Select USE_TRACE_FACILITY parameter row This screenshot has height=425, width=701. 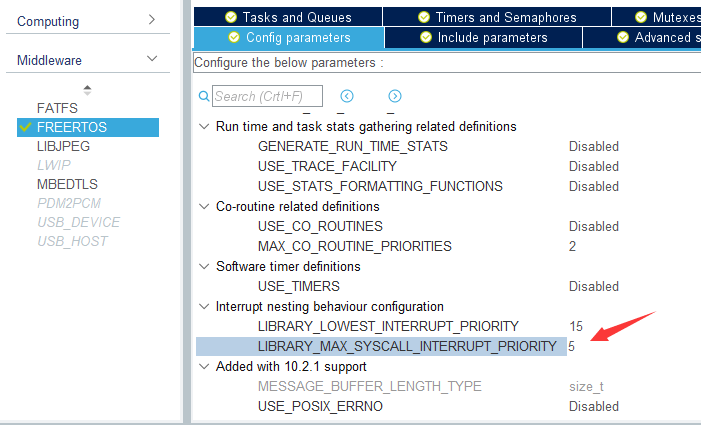click(327, 166)
